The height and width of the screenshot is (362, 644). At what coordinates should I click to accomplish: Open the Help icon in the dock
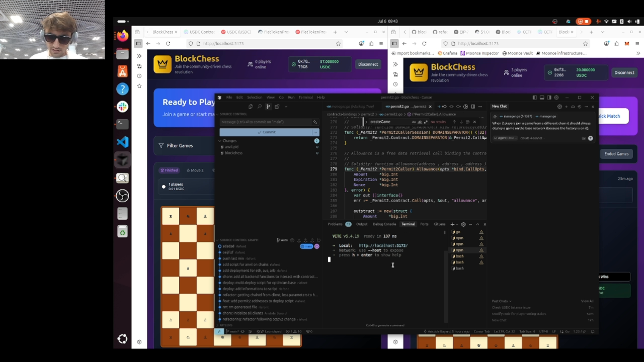coord(122,89)
